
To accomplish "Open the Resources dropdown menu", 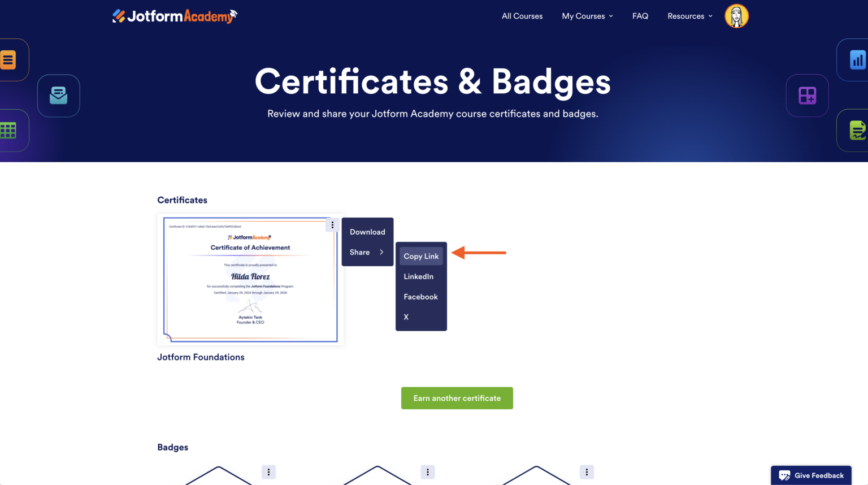I will coord(689,16).
